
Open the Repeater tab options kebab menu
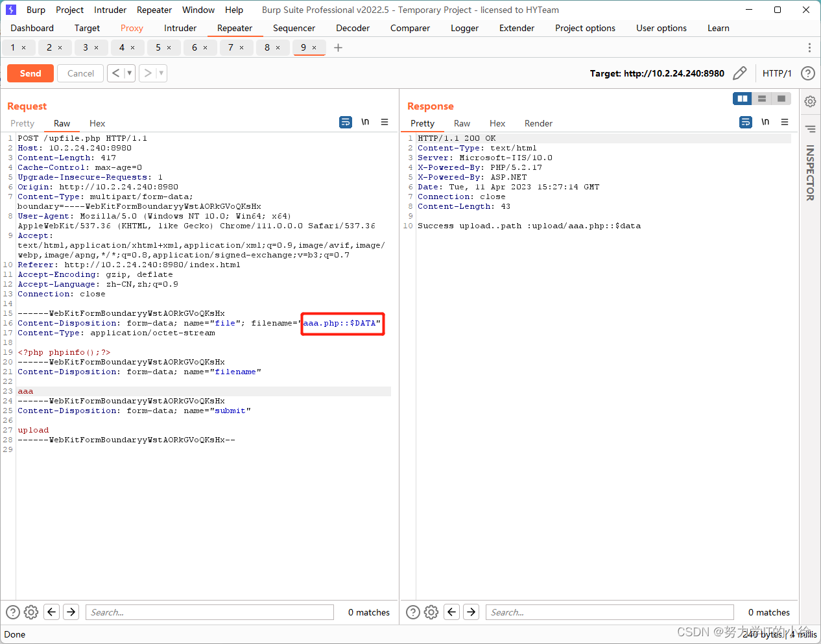[x=809, y=48]
